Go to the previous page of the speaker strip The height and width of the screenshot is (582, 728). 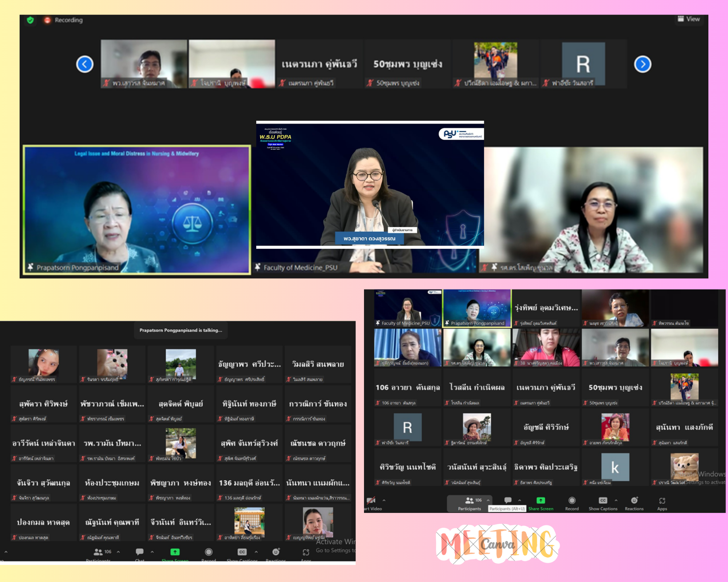[85, 64]
